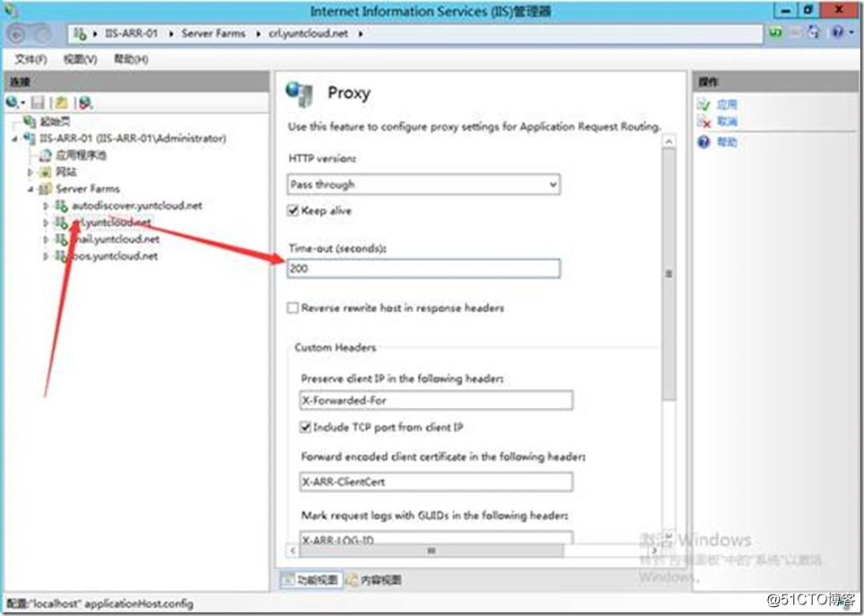Click the green status icon right of address bar
Image resolution: width=864 pixels, height=616 pixels.
click(776, 33)
